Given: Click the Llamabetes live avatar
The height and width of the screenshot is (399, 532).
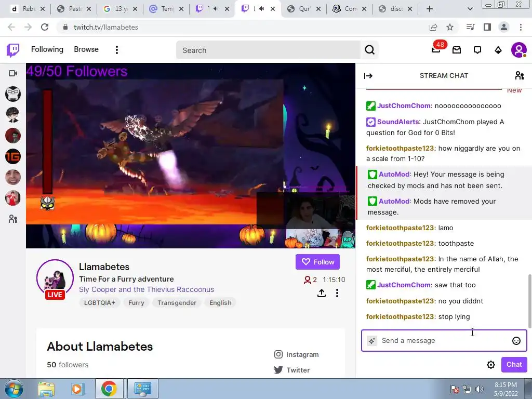Looking at the screenshot, I should coord(55,279).
